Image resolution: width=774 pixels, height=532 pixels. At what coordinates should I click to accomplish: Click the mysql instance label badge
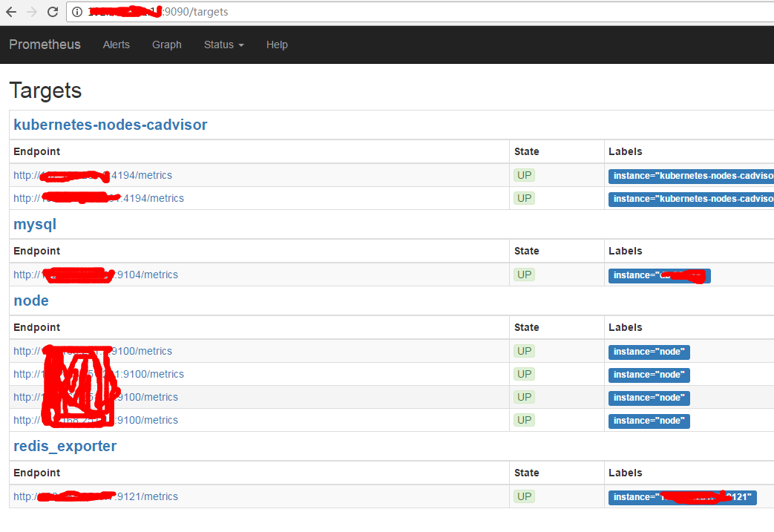click(660, 276)
